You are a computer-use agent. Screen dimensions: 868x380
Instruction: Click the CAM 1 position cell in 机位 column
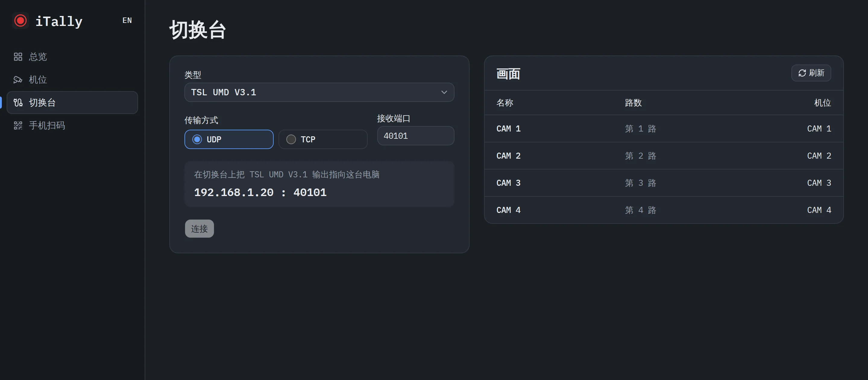[819, 129]
